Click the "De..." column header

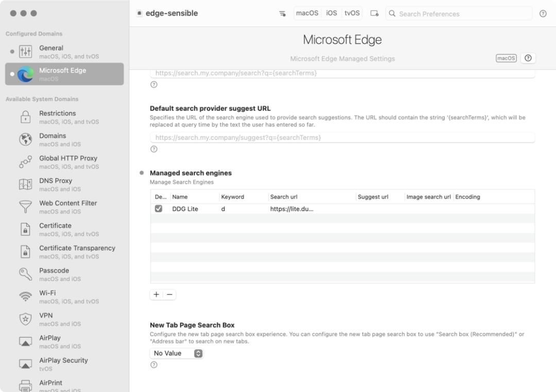point(161,197)
